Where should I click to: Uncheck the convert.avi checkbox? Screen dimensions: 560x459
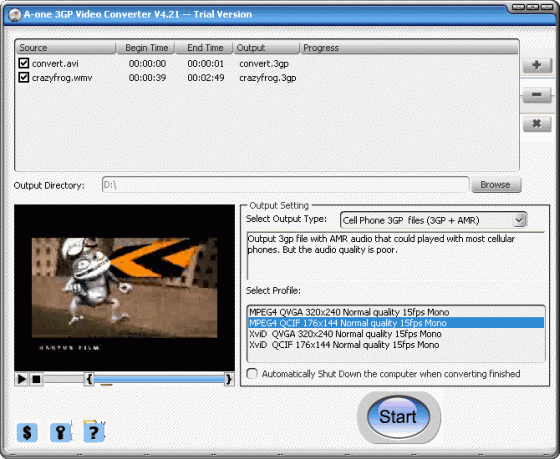[24, 63]
